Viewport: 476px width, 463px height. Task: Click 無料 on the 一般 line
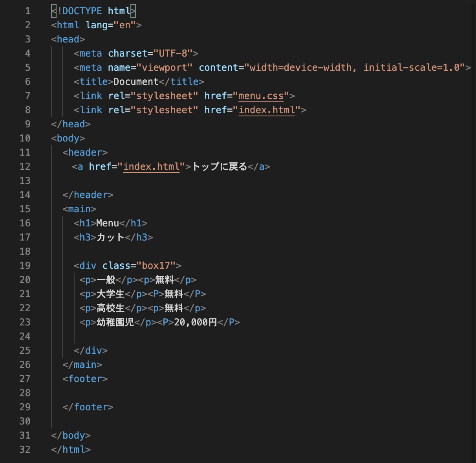[x=165, y=280]
